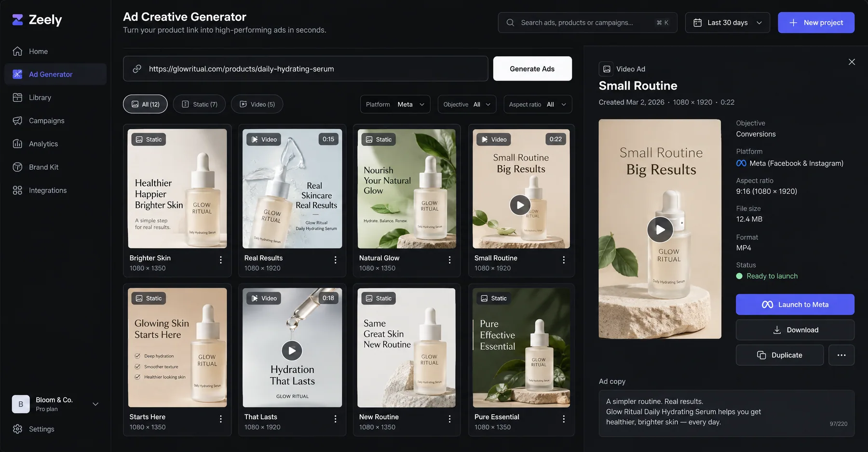Open the Analytics page
Image resolution: width=868 pixels, height=452 pixels.
pyautogui.click(x=55, y=144)
